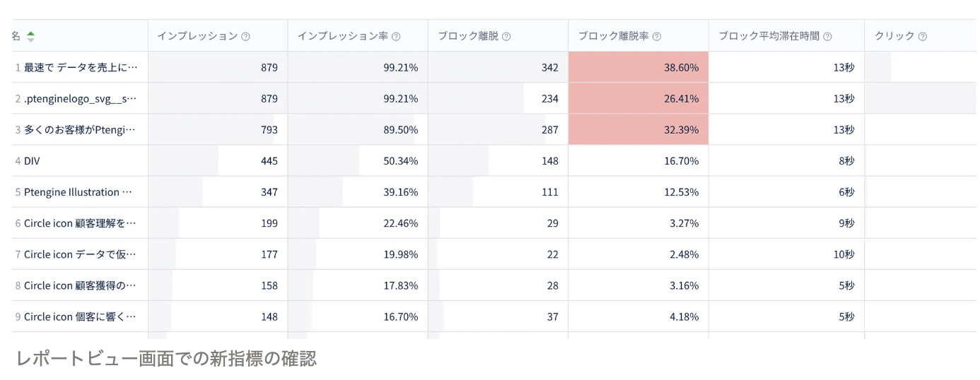Click Circle icon 顧客獲得の row name
Image resolution: width=980 pixels, height=380 pixels.
[x=80, y=285]
